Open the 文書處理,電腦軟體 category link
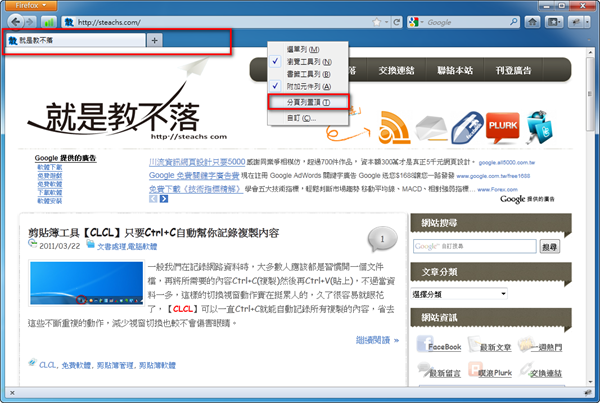Screen dimensions: 600x403 (127, 246)
